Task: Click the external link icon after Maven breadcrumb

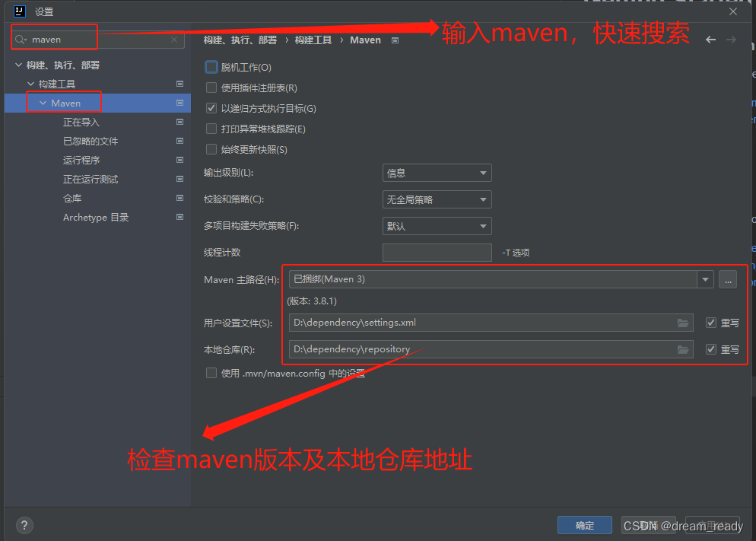Action: click(395, 40)
